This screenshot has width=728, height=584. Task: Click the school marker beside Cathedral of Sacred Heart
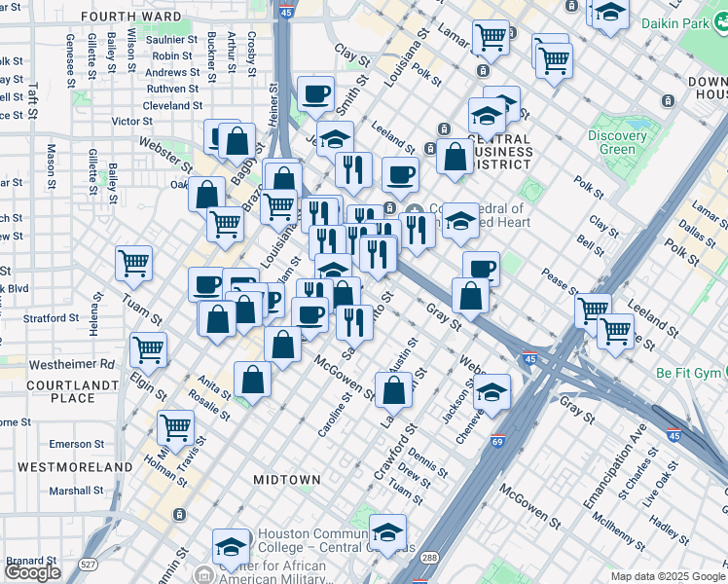click(x=459, y=221)
